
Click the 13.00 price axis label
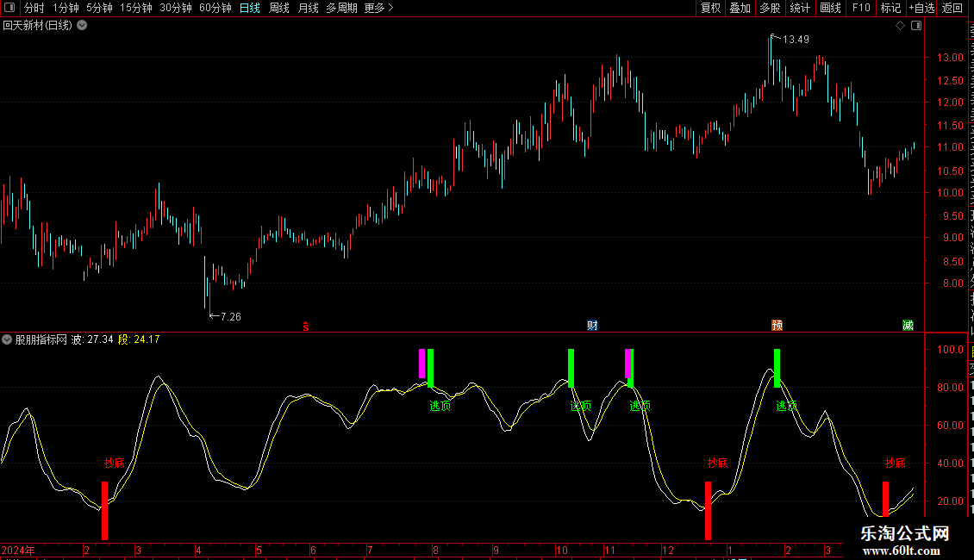950,58
